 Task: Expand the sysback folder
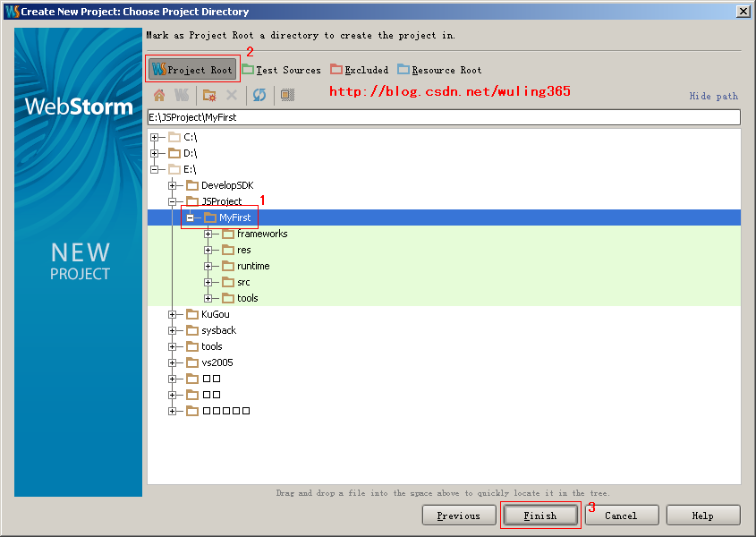(x=172, y=330)
